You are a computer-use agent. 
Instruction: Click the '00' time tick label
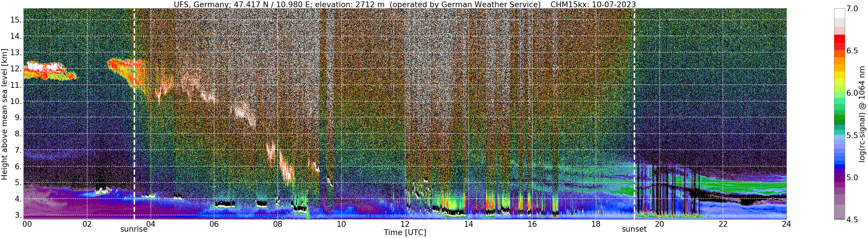pyautogui.click(x=28, y=224)
